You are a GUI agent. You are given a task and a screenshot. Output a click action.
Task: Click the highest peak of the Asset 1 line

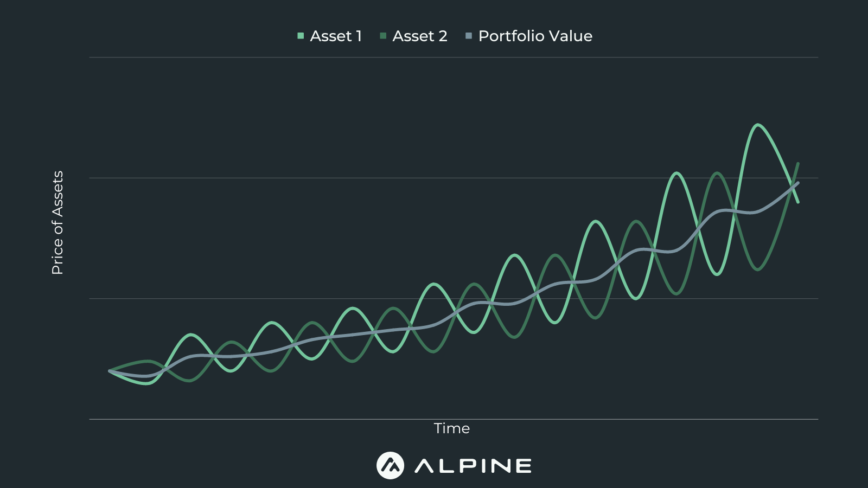click(x=758, y=125)
